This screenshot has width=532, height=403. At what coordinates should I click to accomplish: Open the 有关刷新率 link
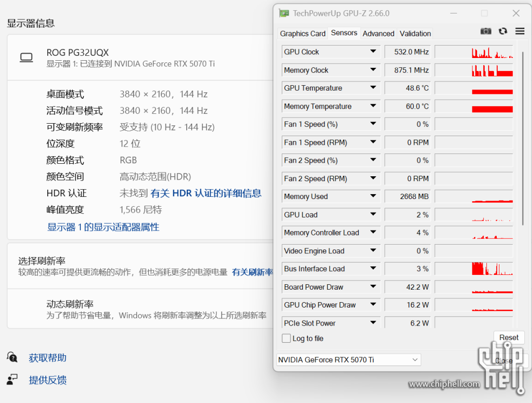pyautogui.click(x=252, y=272)
